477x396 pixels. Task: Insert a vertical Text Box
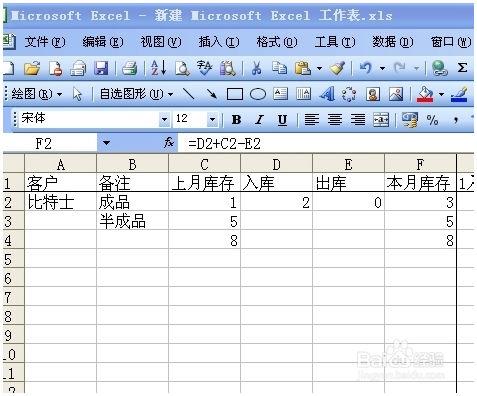pyautogui.click(x=303, y=94)
